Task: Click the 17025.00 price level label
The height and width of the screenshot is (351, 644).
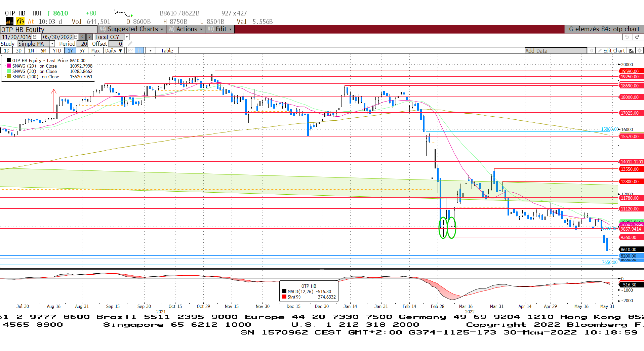Action: (x=632, y=113)
